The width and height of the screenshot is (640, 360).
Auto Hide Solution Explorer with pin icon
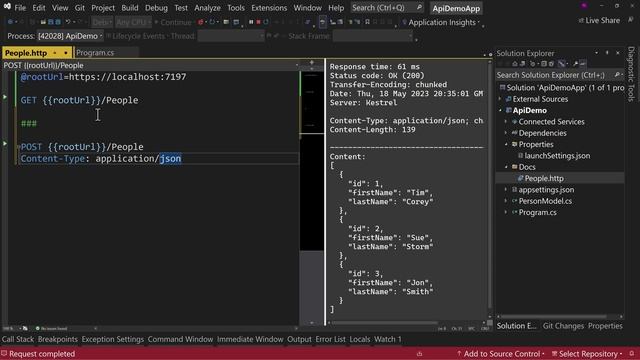[x=607, y=53]
